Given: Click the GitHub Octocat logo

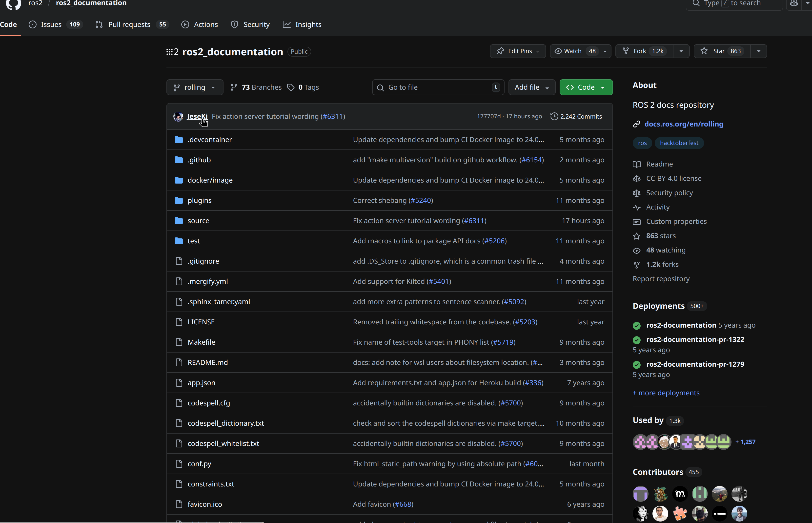Looking at the screenshot, I should (x=14, y=3).
